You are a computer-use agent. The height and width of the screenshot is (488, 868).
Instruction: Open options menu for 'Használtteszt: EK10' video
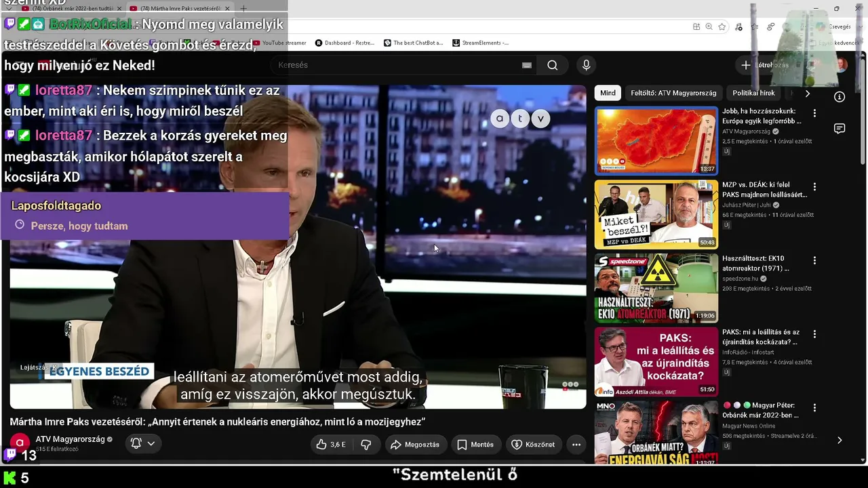pyautogui.click(x=814, y=260)
